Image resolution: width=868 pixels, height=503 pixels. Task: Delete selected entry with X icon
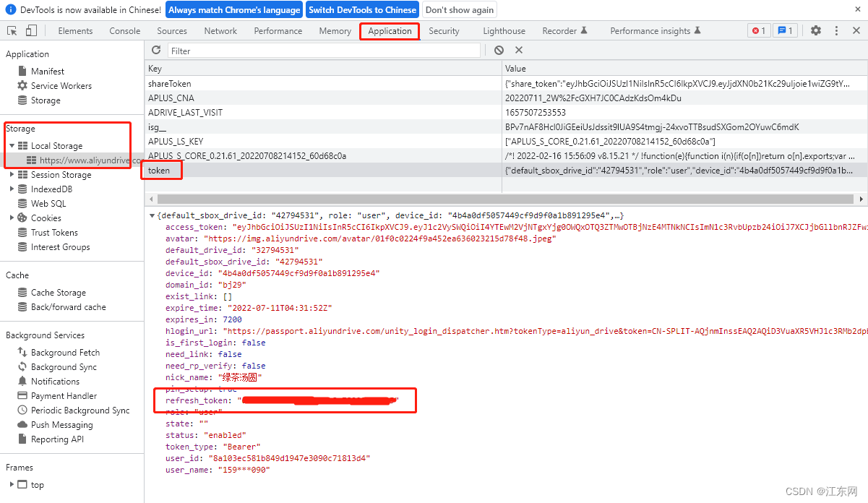(x=518, y=51)
